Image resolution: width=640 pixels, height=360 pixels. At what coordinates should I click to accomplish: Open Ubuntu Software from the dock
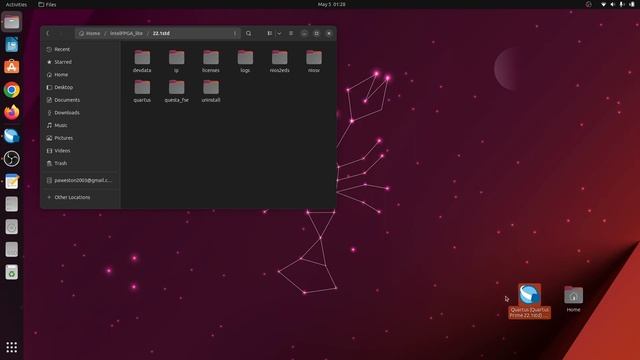(11, 67)
